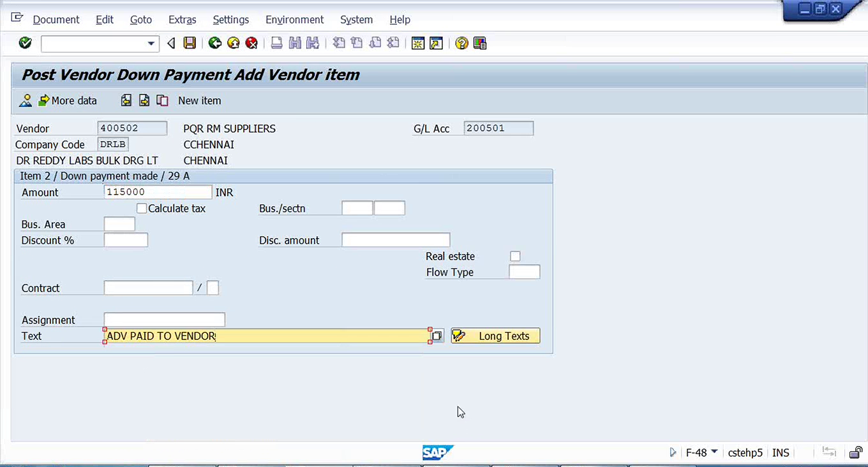This screenshot has width=868, height=467.
Task: Collapse the command field with the triangle
Action: point(170,43)
